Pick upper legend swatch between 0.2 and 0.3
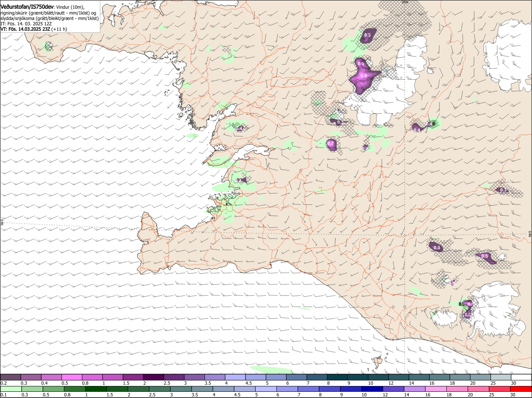This screenshot has height=398, width=532. pos(11,377)
